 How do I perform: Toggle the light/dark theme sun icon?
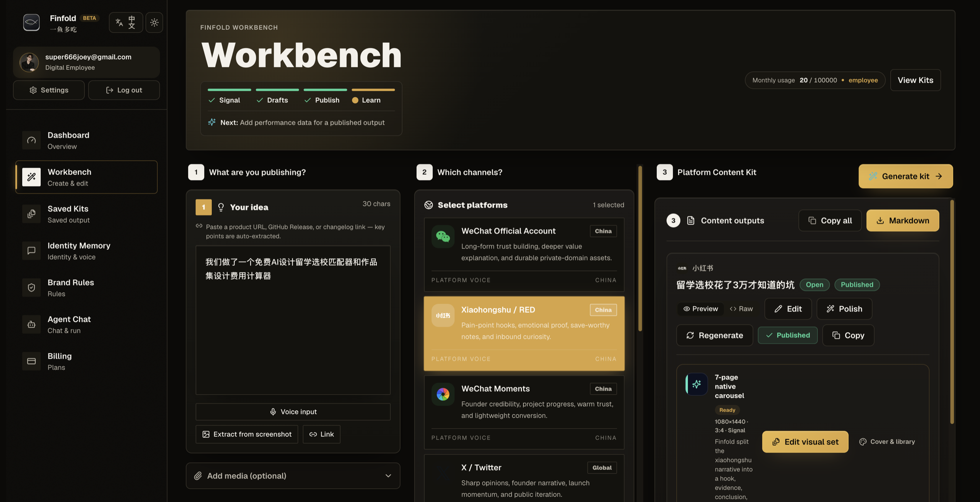click(x=154, y=23)
